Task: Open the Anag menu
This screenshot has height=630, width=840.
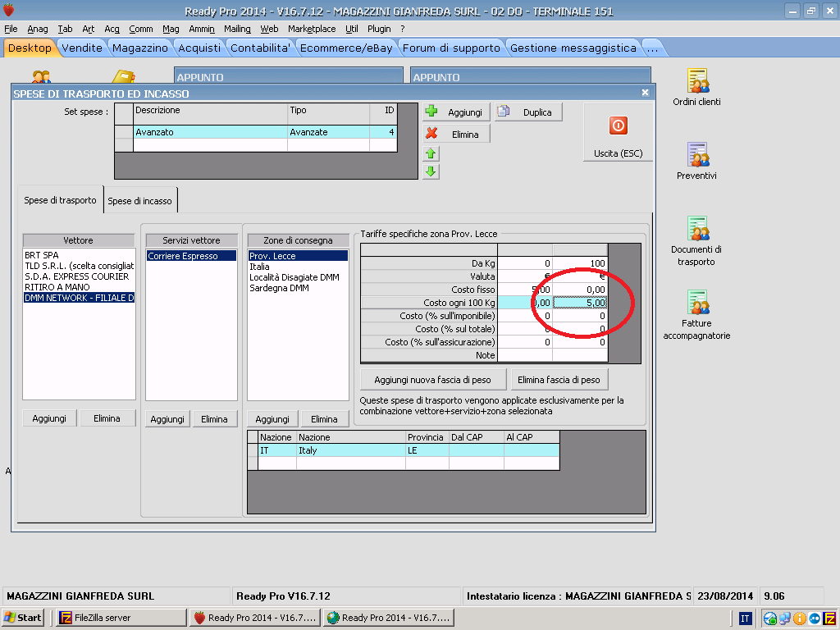Action: 38,29
